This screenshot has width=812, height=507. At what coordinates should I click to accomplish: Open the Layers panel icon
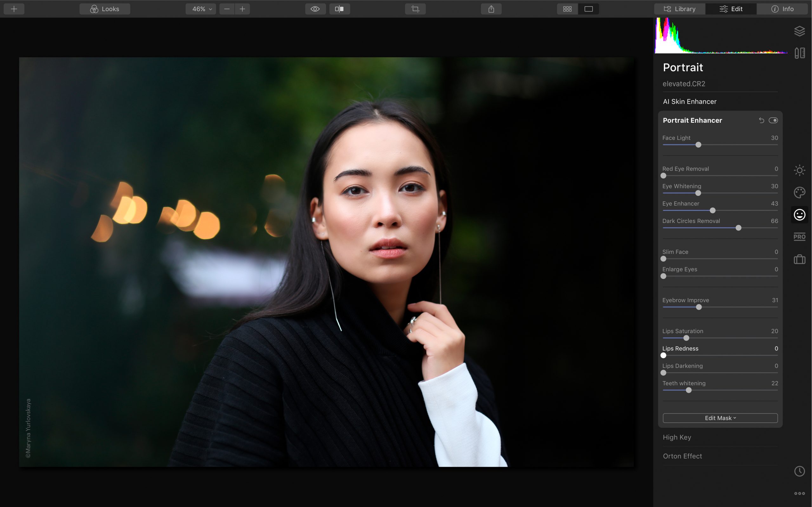pyautogui.click(x=800, y=31)
